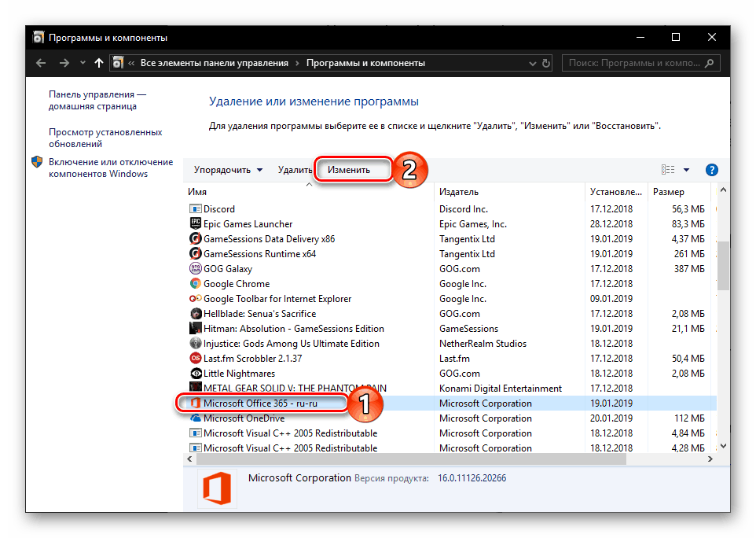The height and width of the screenshot is (538, 756).
Task: Click the address bar control panel icon
Action: click(x=118, y=63)
